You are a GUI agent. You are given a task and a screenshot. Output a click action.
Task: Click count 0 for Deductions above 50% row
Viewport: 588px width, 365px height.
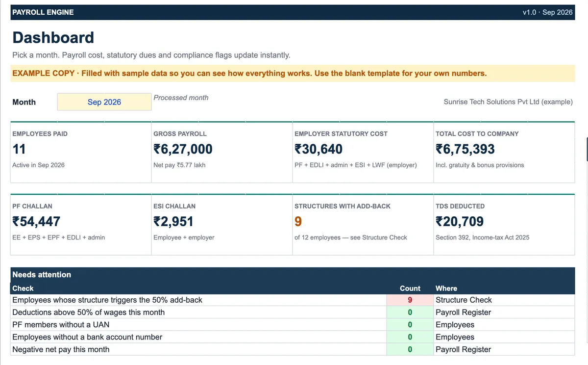410,313
